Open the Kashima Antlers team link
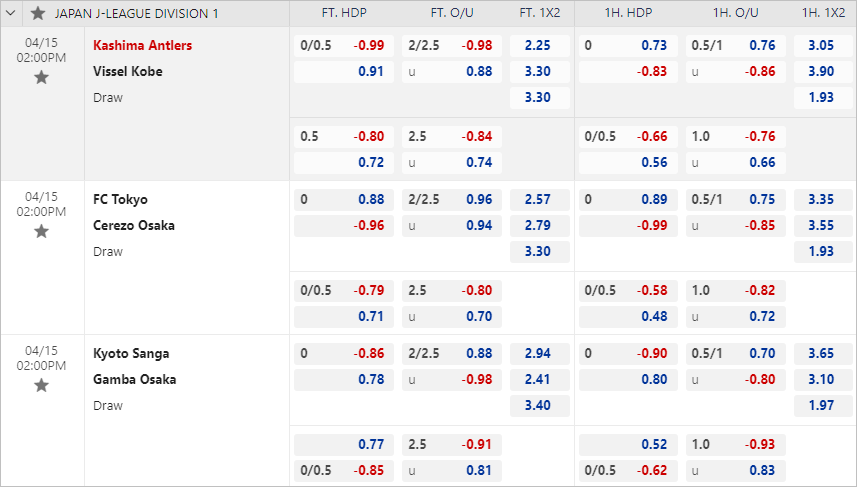Viewport: 857px width, 487px height. pyautogui.click(x=143, y=45)
